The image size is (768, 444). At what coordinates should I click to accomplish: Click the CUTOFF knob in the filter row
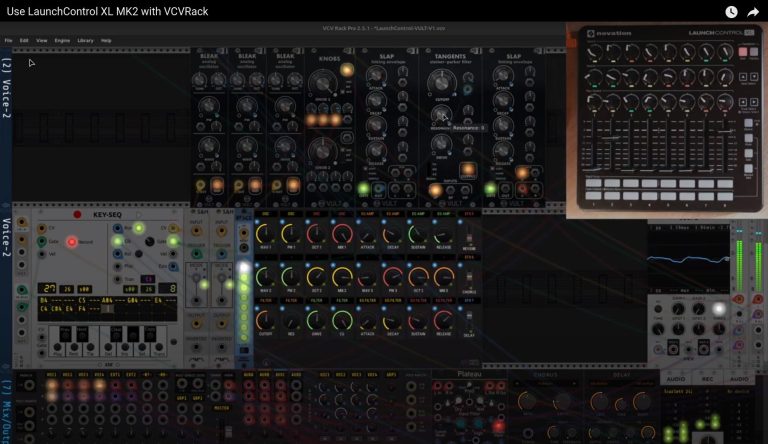tap(265, 321)
